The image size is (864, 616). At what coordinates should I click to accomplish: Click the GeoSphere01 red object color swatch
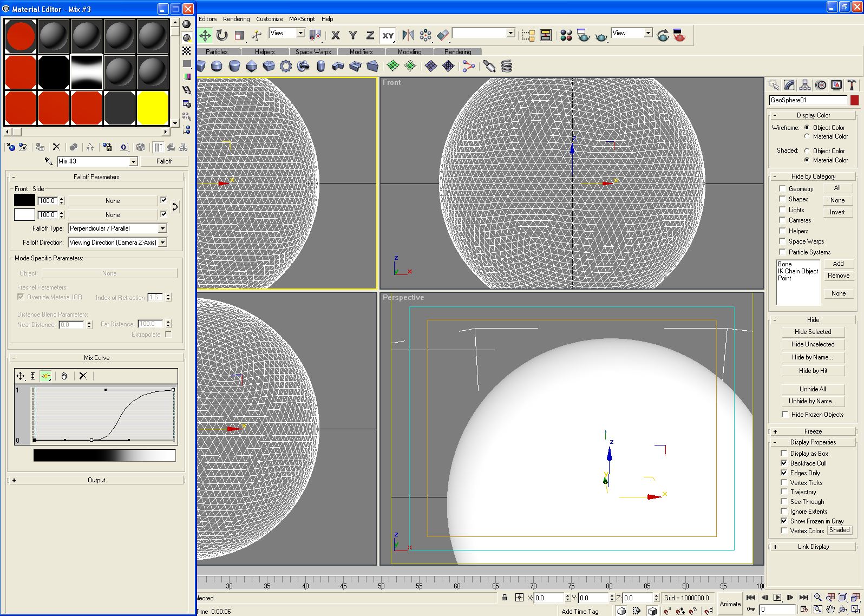pos(854,100)
